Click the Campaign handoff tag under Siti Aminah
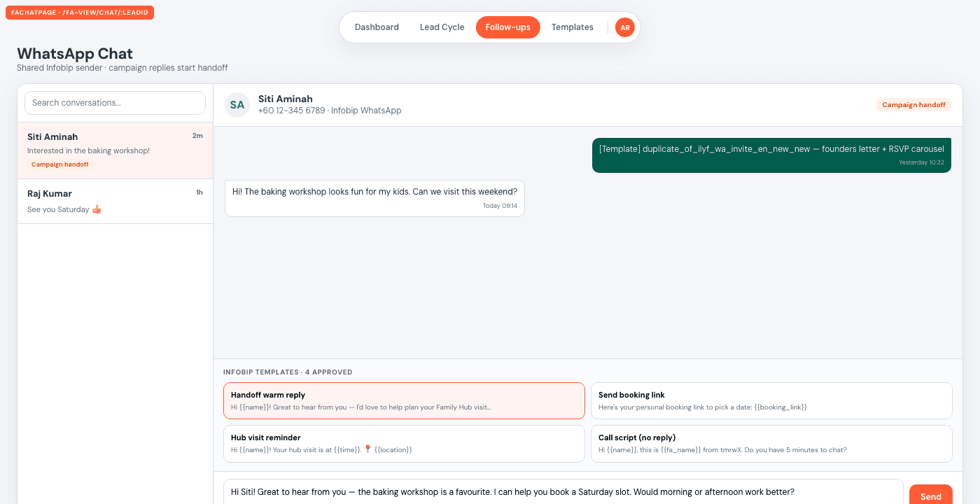 [60, 164]
